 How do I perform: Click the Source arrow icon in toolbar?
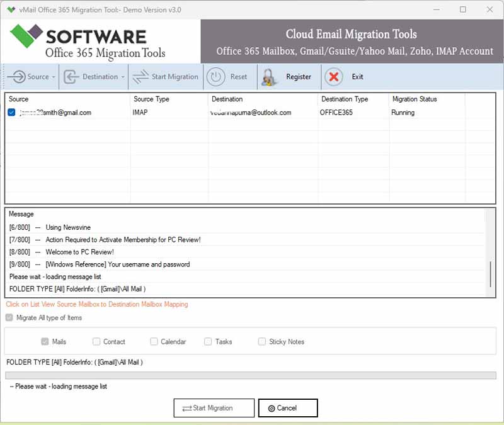16,77
